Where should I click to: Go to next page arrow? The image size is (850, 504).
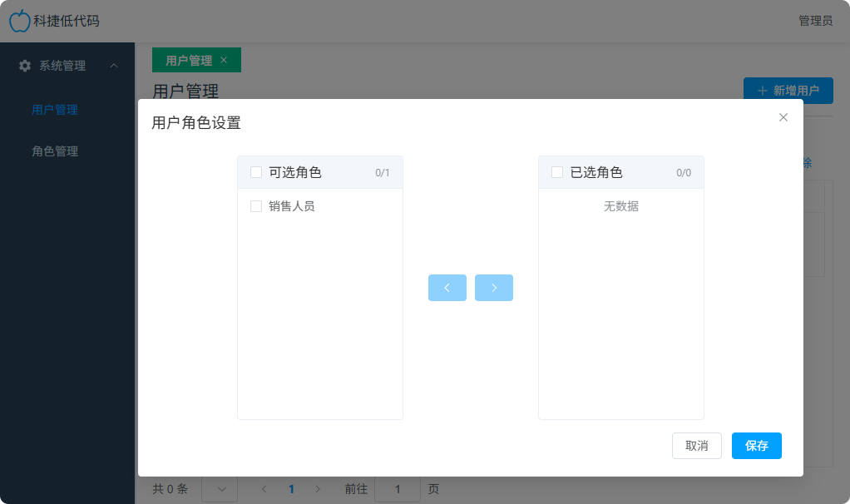318,489
